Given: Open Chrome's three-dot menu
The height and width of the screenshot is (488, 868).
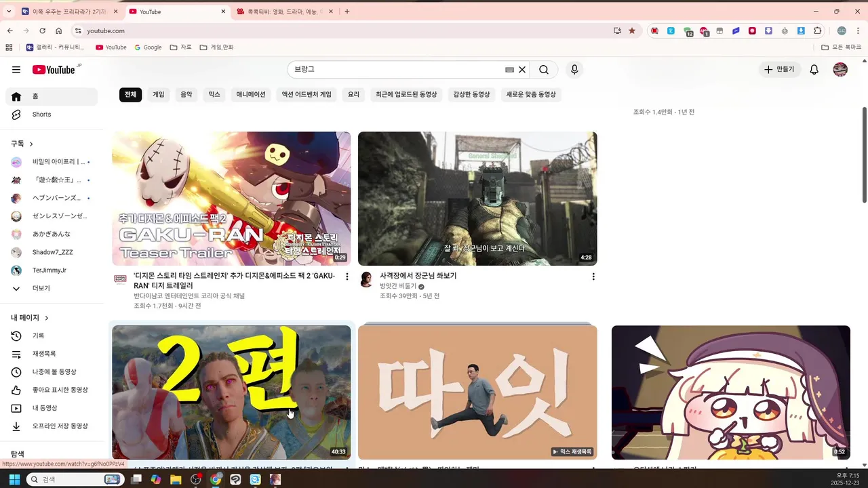Looking at the screenshot, I should pos(858,30).
